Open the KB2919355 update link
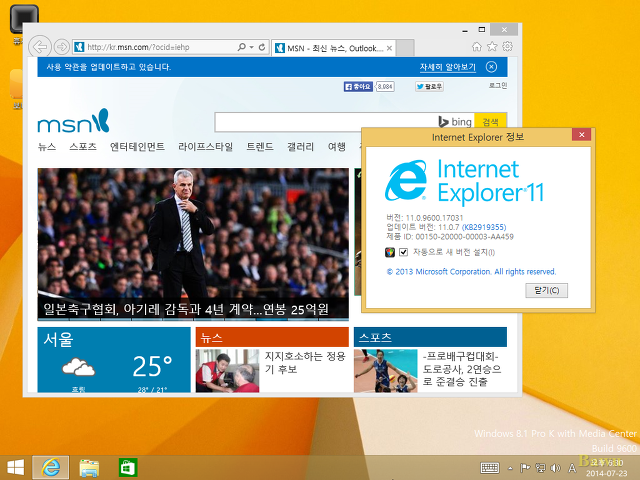 pos(484,227)
